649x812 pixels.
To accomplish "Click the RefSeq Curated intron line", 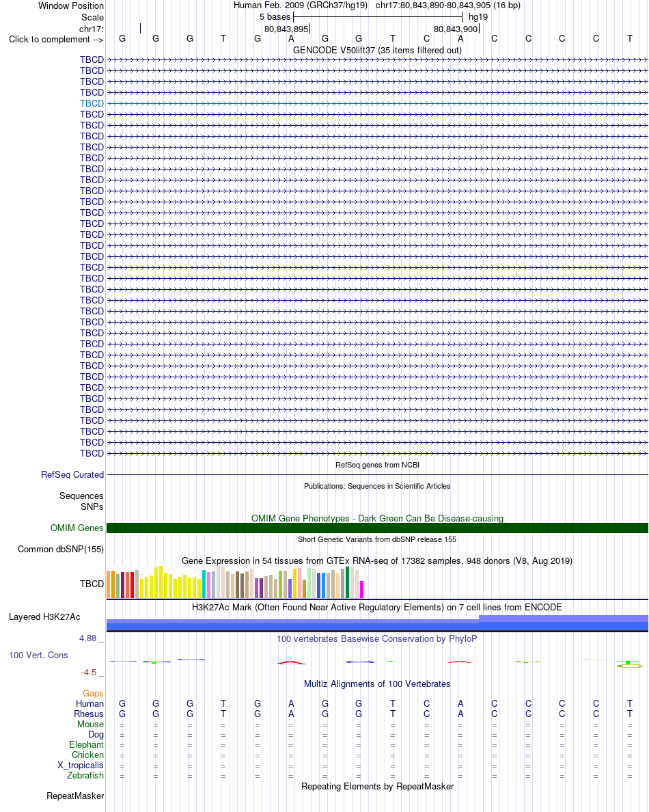I will tap(377, 475).
